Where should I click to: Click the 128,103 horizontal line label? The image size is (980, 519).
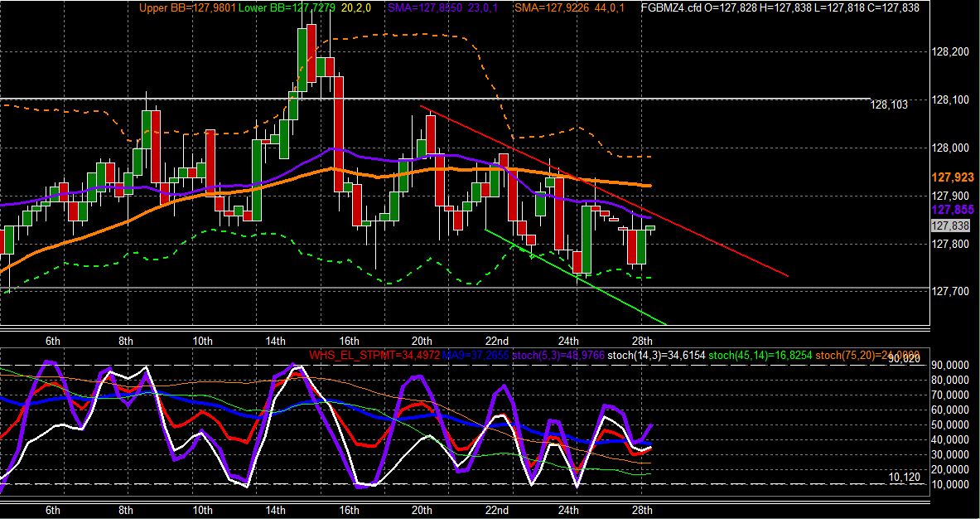click(890, 105)
